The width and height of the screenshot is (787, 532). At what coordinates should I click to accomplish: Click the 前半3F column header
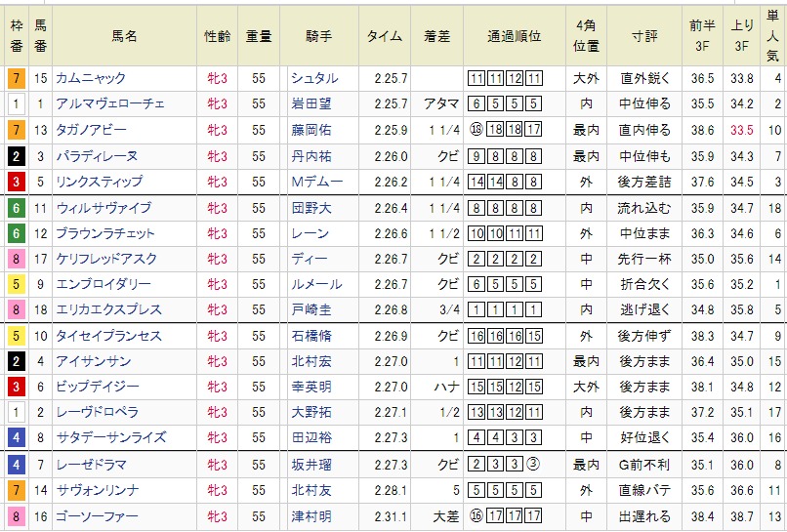pyautogui.click(x=702, y=36)
